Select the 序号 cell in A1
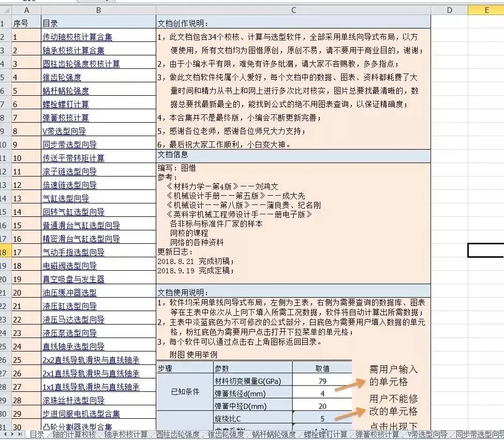504x440 pixels. [27, 23]
